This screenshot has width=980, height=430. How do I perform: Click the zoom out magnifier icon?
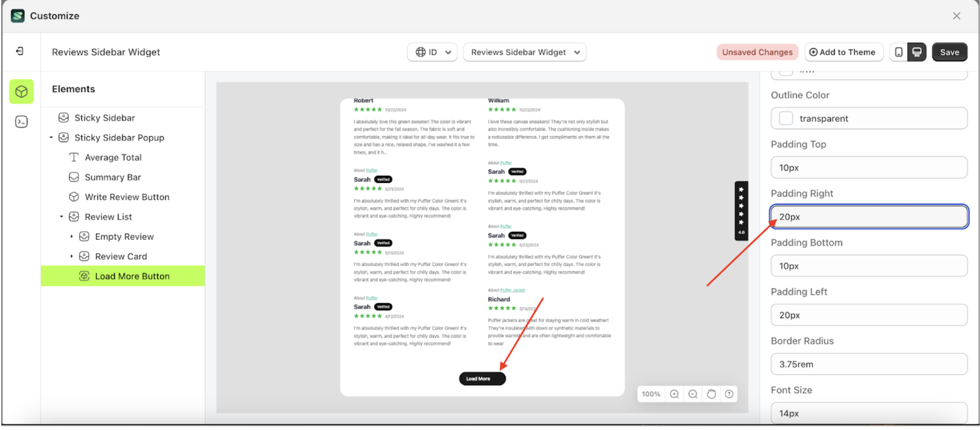pyautogui.click(x=693, y=394)
